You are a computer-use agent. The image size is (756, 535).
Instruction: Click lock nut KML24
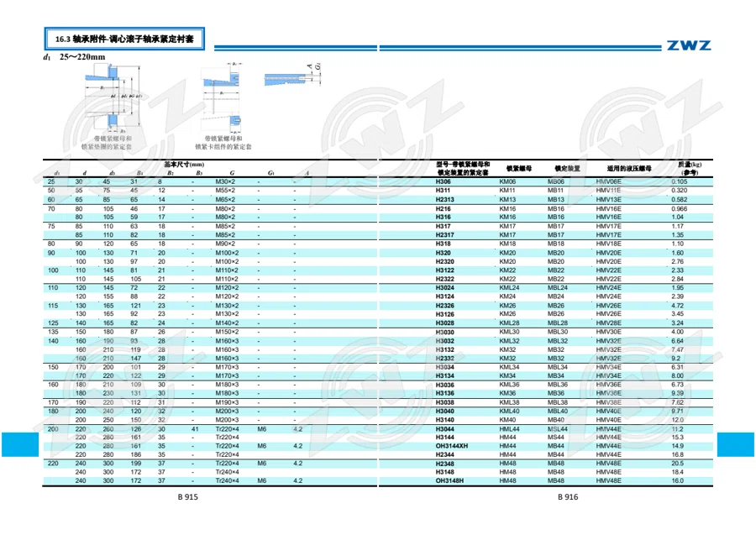click(509, 288)
